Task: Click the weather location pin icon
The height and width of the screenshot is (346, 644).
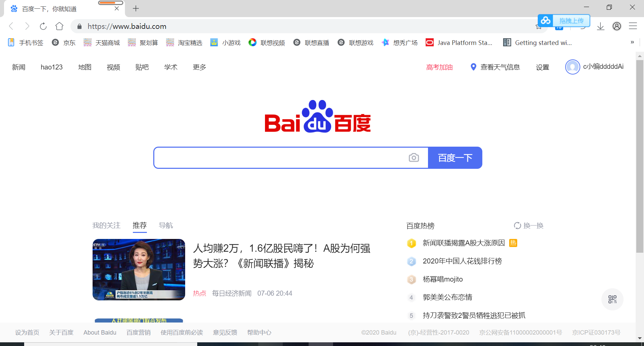Action: coord(473,67)
